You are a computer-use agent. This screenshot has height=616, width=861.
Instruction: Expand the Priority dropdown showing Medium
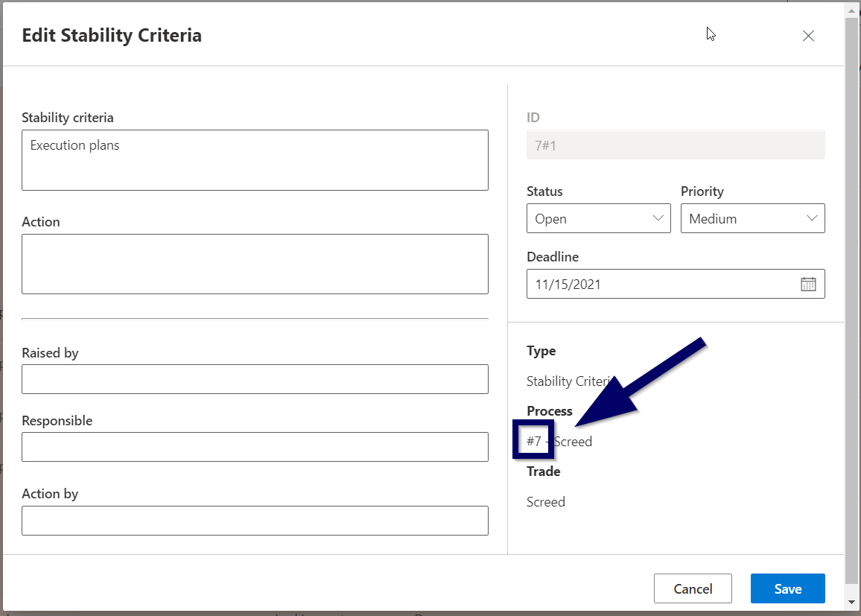752,218
